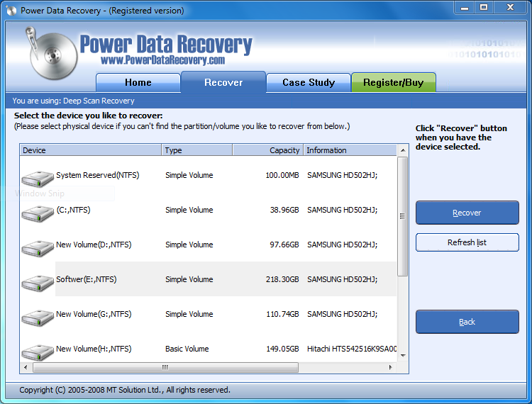Click the Recover button

click(467, 213)
